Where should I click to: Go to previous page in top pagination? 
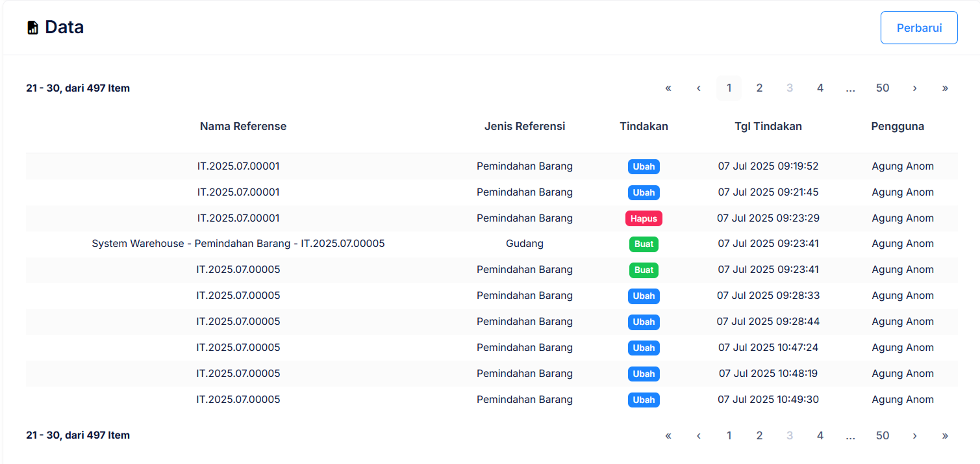[698, 88]
